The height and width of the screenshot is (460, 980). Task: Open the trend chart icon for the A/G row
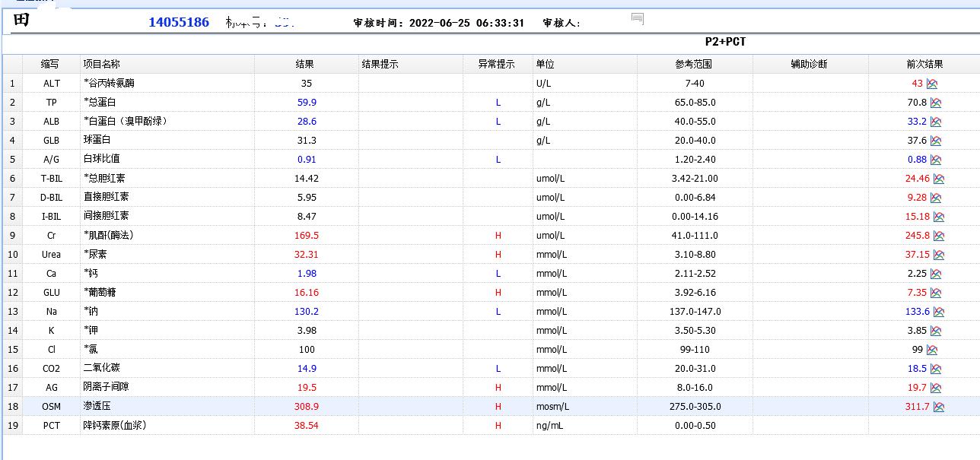pyautogui.click(x=936, y=160)
